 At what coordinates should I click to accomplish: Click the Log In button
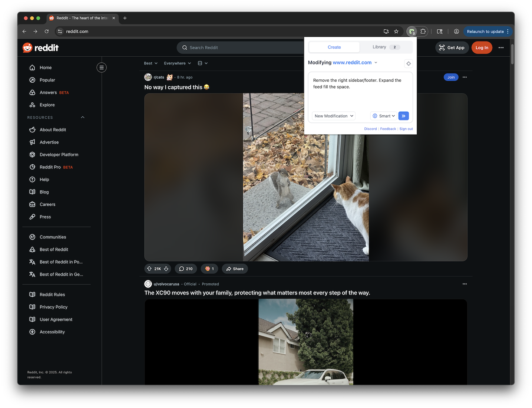click(482, 47)
